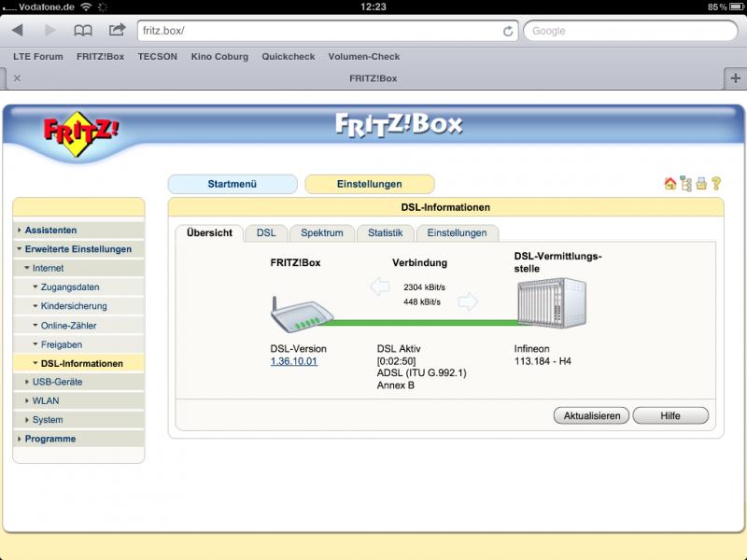Click the 448 kBit/s upstream value
The image size is (747, 560).
422,301
